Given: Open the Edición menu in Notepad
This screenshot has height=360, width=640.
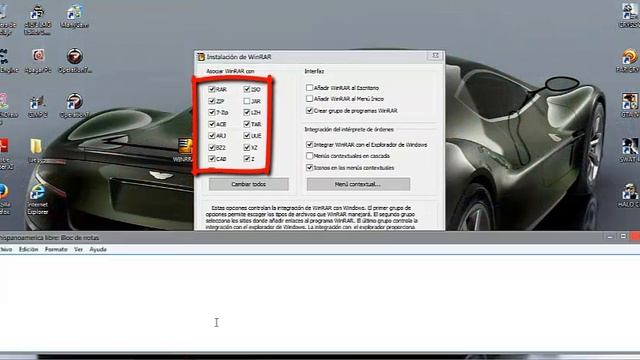Looking at the screenshot, I should pos(28,249).
